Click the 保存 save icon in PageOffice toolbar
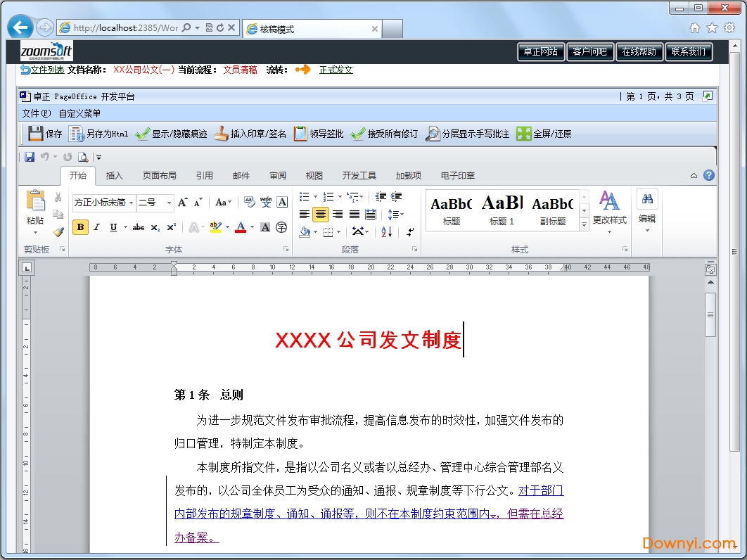This screenshot has width=747, height=560. [x=35, y=134]
